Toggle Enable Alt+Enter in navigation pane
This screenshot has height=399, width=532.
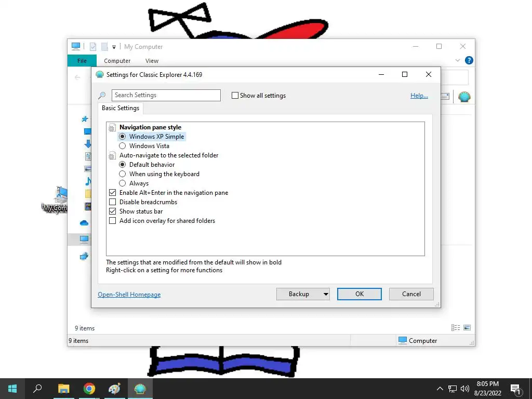coord(113,192)
